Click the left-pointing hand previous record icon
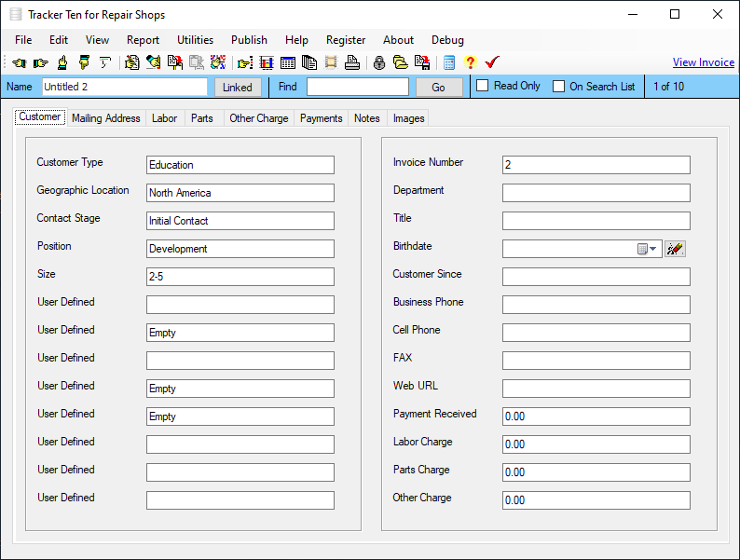This screenshot has height=560, width=740. (19, 63)
